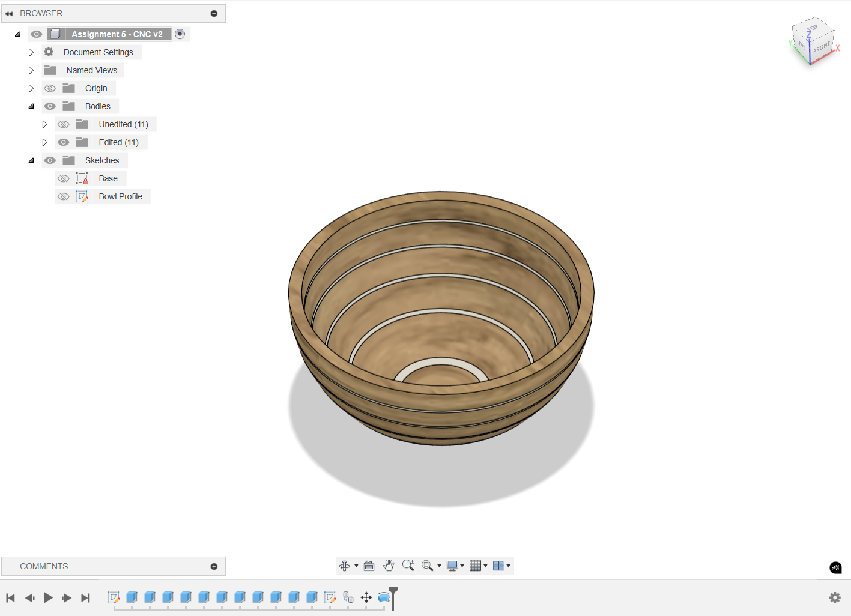Expand the Named Views folder

tap(31, 70)
